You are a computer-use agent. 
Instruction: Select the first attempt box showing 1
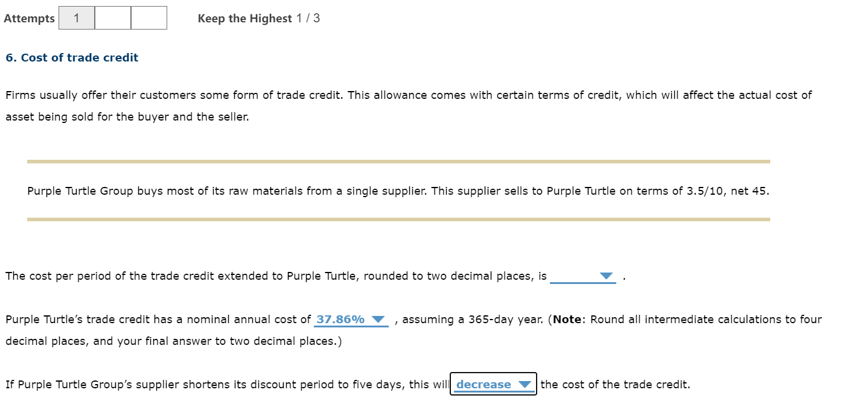(x=77, y=17)
